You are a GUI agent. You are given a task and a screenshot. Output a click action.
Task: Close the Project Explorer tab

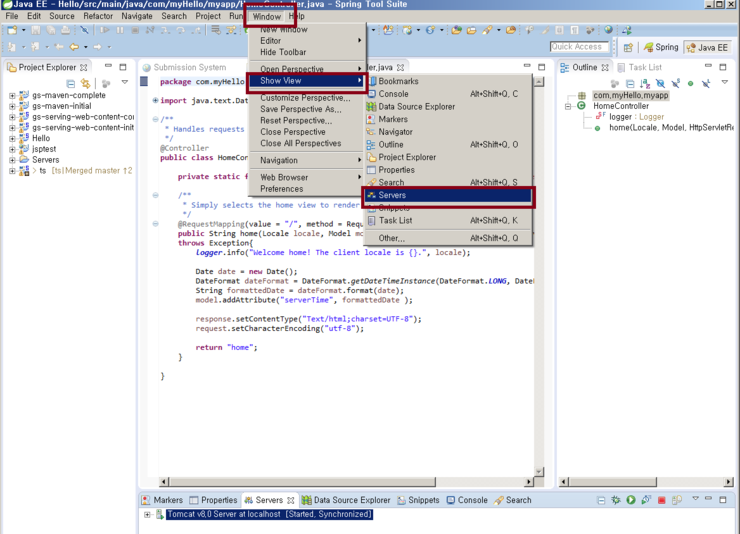tap(84, 67)
